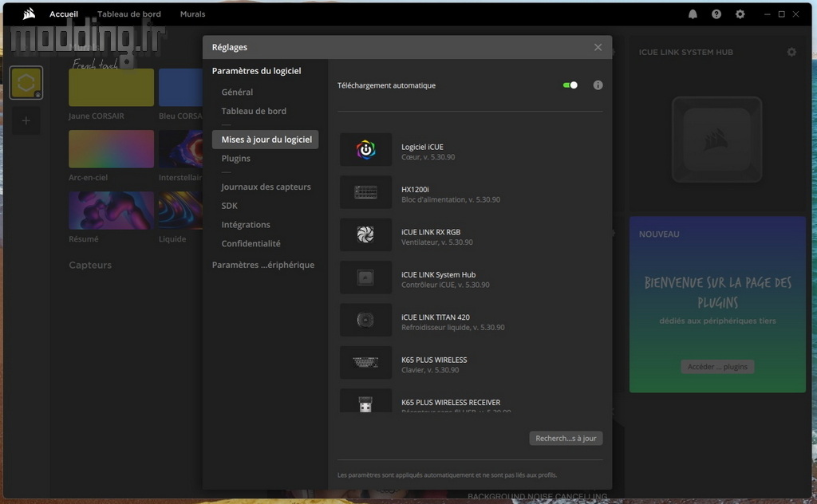Image resolution: width=817 pixels, height=504 pixels.
Task: Click iCUE LINK RX RGB Ventilateur text
Action: pyautogui.click(x=437, y=242)
